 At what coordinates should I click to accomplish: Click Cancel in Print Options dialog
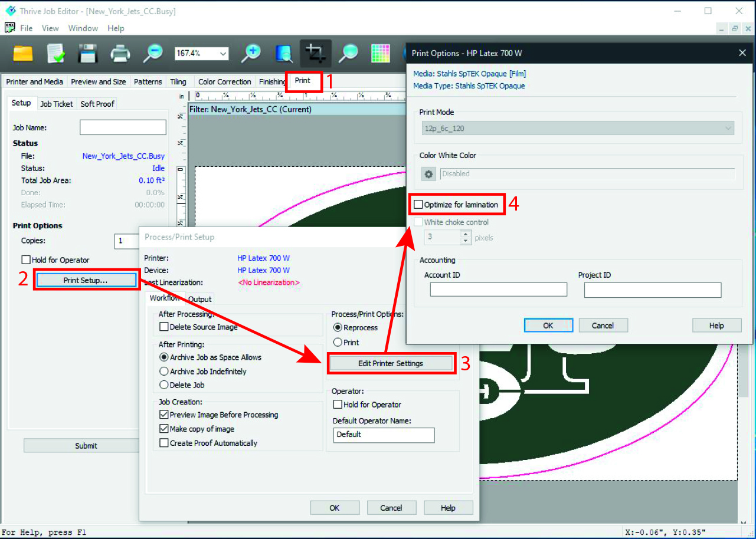(603, 326)
